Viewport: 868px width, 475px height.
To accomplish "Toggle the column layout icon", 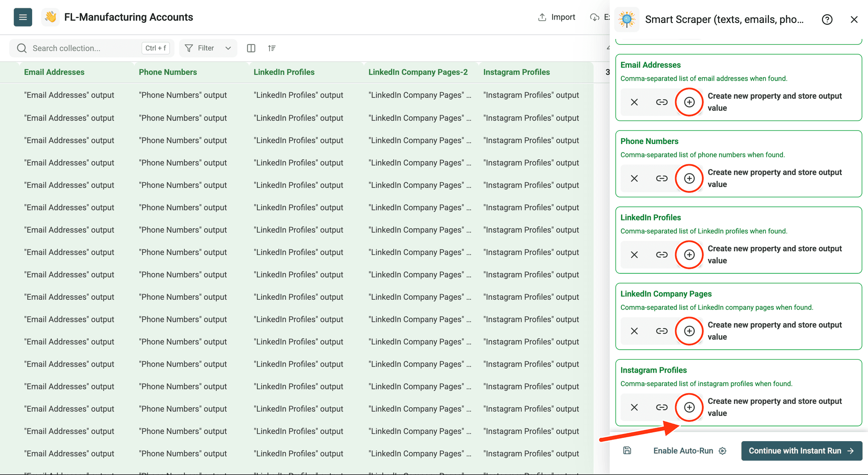I will click(251, 48).
